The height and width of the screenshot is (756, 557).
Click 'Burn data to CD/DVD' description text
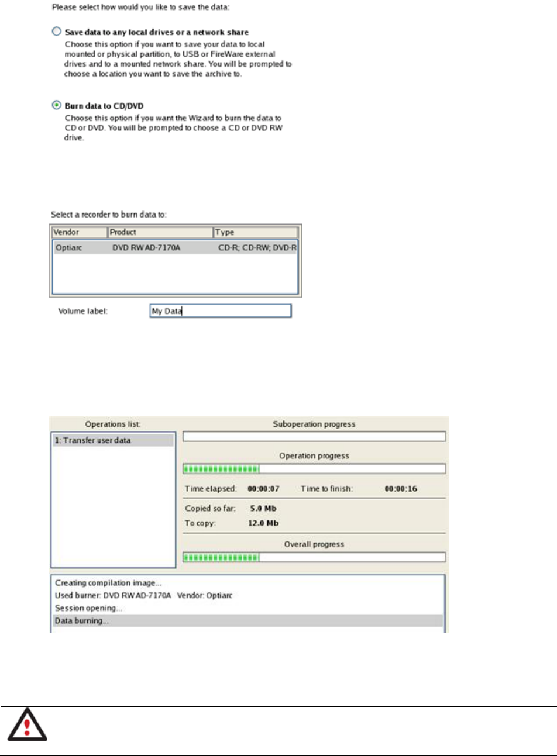click(x=173, y=128)
